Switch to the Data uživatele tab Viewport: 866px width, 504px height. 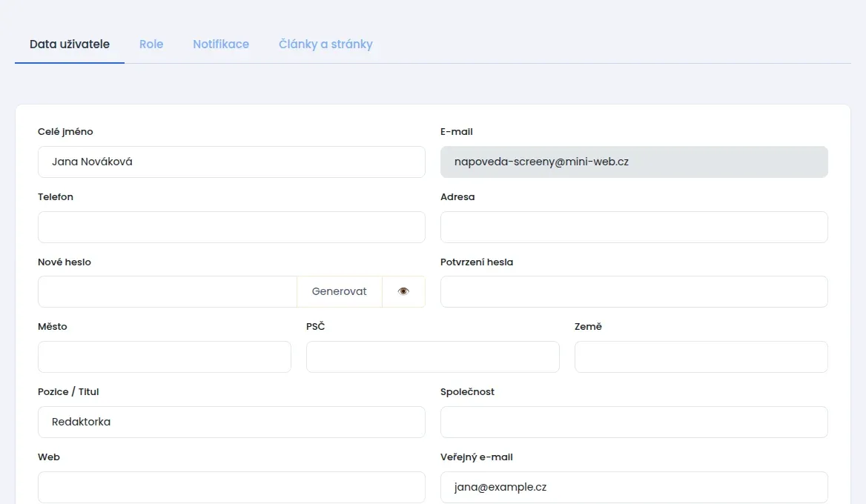pos(70,44)
